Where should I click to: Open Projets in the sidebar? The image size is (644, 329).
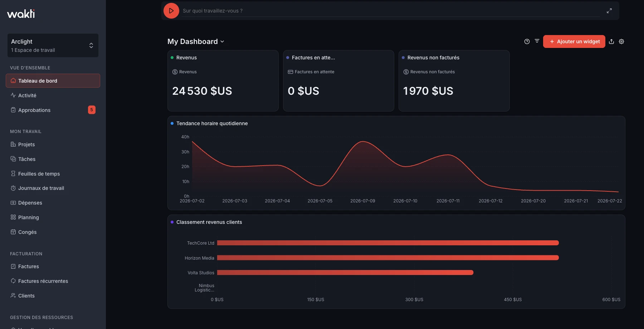[x=53, y=144]
